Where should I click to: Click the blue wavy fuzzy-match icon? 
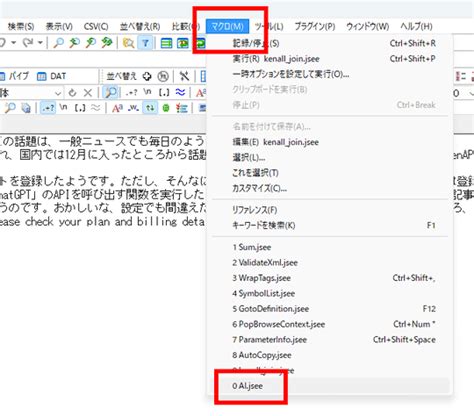pos(180,92)
